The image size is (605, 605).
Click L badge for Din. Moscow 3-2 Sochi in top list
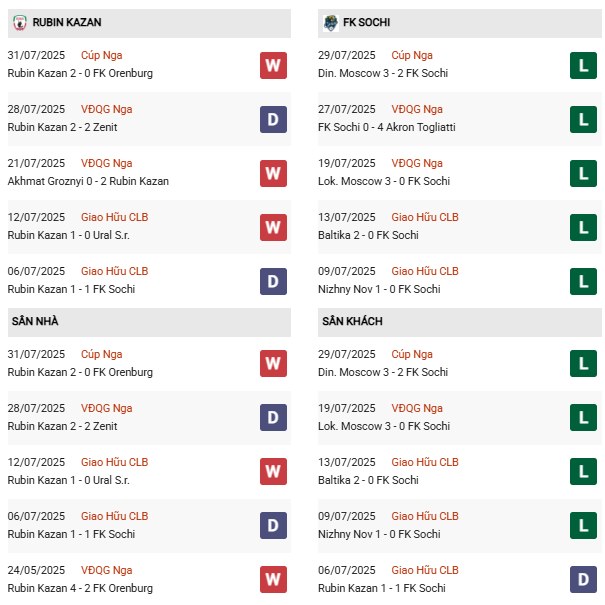pyautogui.click(x=583, y=65)
